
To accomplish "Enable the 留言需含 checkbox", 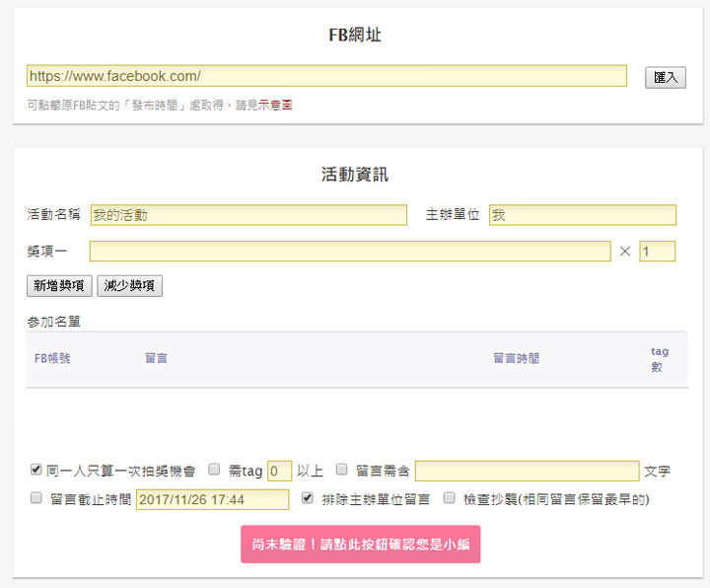I will point(342,470).
